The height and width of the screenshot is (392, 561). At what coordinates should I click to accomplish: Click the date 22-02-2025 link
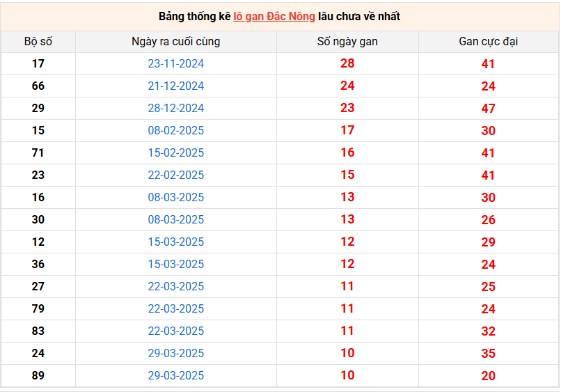point(175,175)
